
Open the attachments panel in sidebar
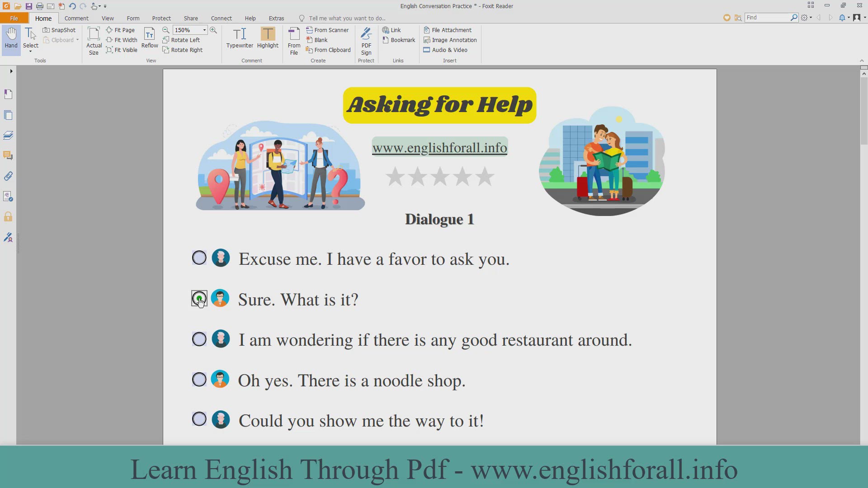(x=8, y=176)
